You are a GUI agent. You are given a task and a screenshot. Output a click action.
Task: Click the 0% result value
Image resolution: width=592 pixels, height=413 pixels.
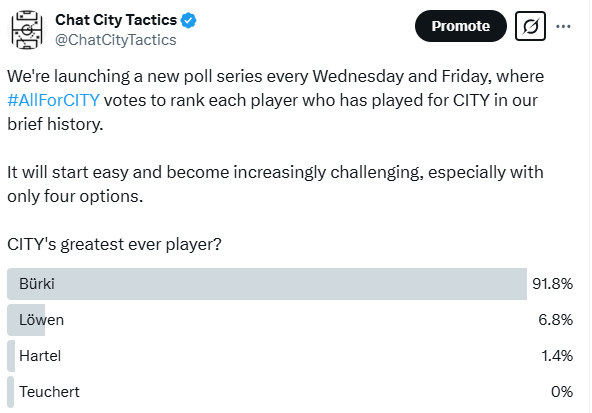pos(562,392)
